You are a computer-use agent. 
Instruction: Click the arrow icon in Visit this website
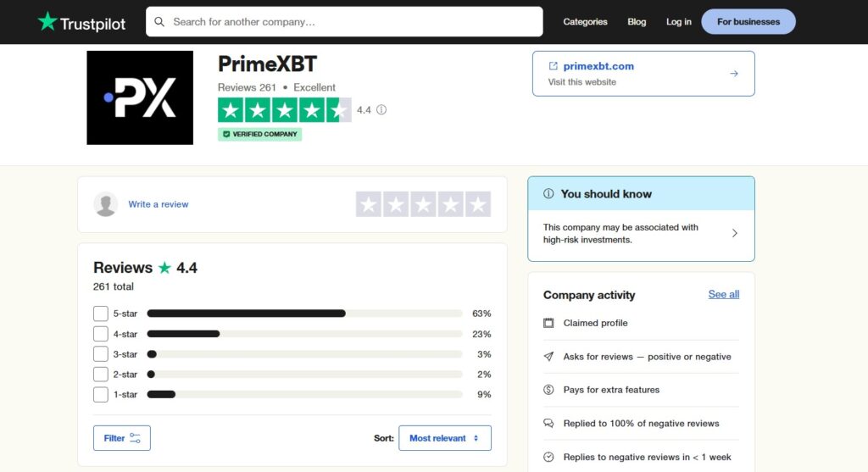coord(733,74)
